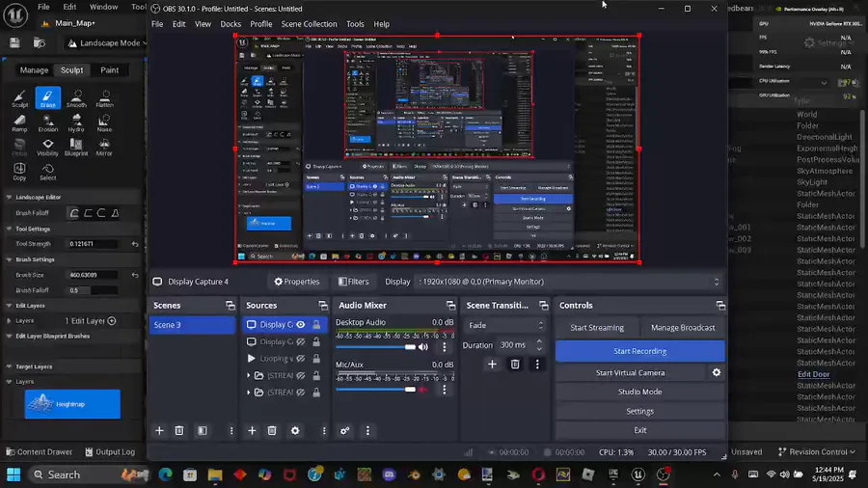868x488 pixels.
Task: Open Manage Broadcast
Action: [x=683, y=328]
